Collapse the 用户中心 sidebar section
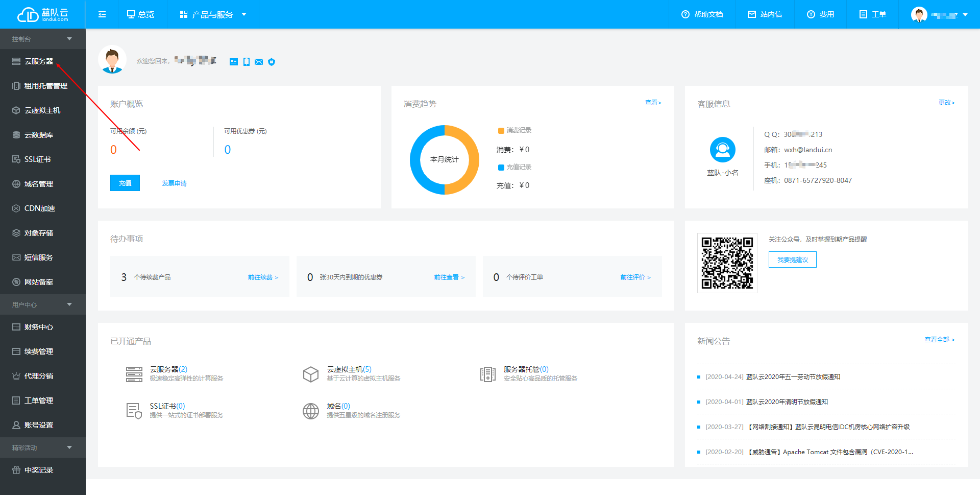The width and height of the screenshot is (980, 495). point(69,304)
